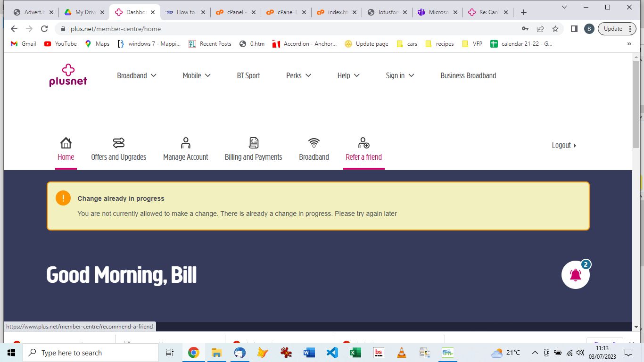Image resolution: width=644 pixels, height=362 pixels.
Task: Click the BT Sport menu item
Action: 248,75
